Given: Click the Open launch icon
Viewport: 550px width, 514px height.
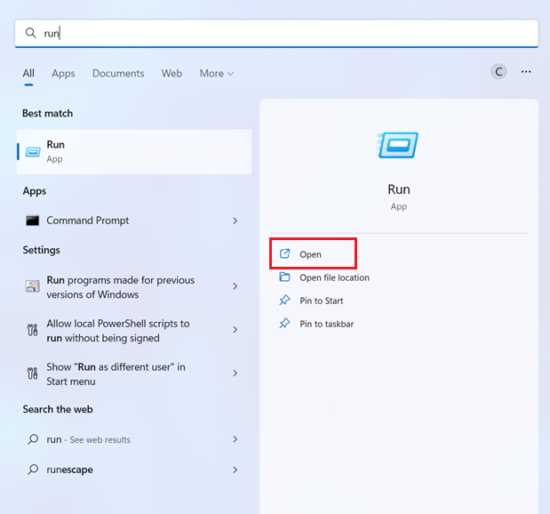Looking at the screenshot, I should tap(284, 253).
